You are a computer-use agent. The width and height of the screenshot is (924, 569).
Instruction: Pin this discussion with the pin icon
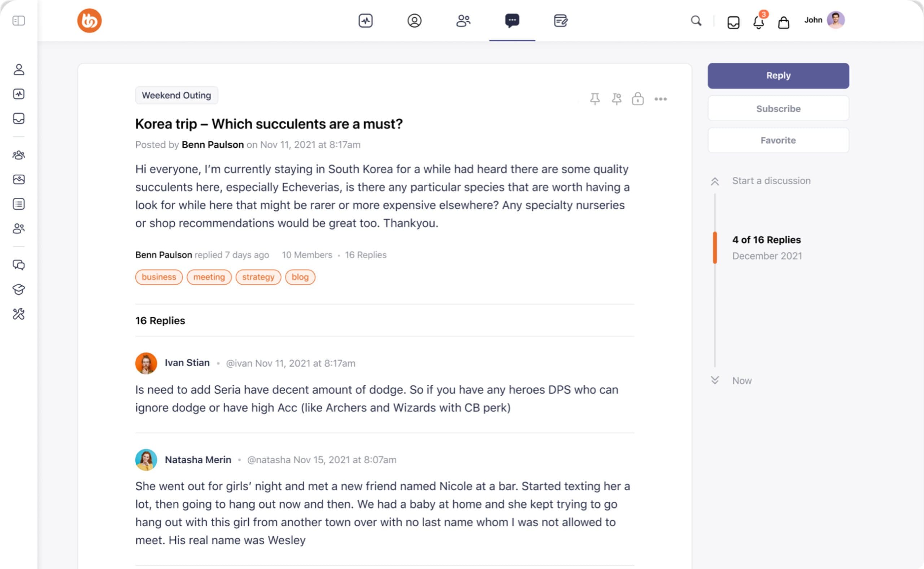pyautogui.click(x=595, y=99)
